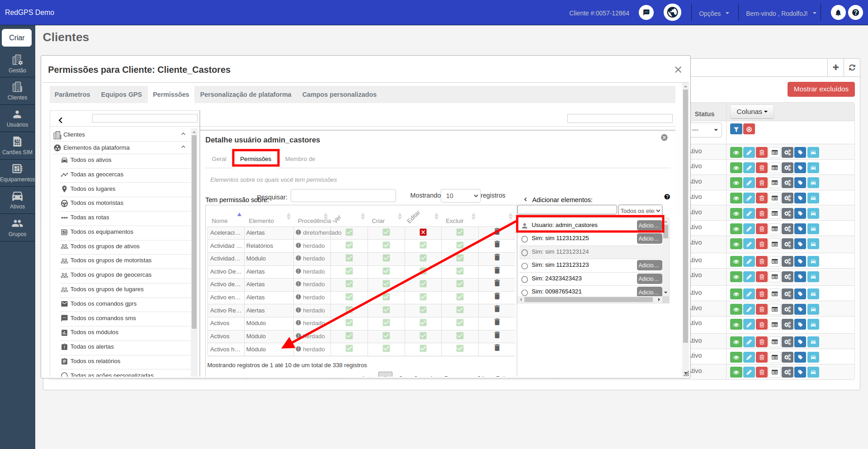The height and width of the screenshot is (449, 868).
Task: Open the Usuários sidebar section
Action: 17,118
